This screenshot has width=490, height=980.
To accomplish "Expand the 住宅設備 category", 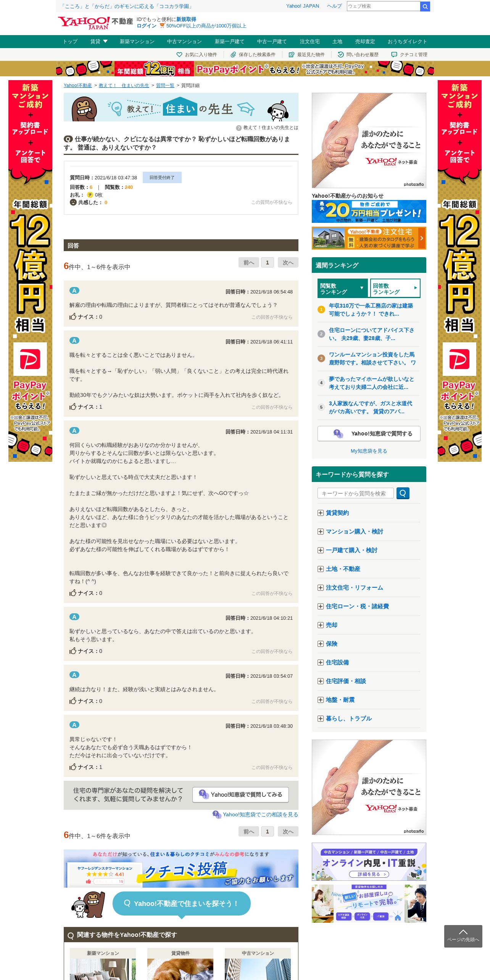I will tap(321, 662).
